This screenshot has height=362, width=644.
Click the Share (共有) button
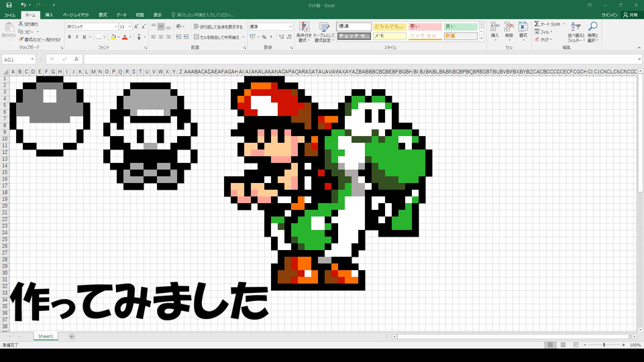pos(630,14)
